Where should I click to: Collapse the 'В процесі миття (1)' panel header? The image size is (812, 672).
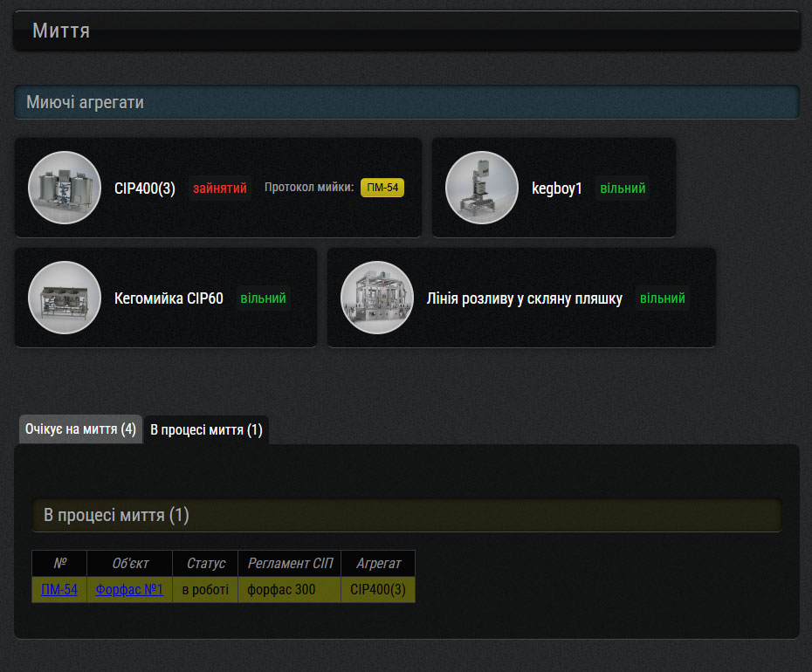(x=406, y=515)
